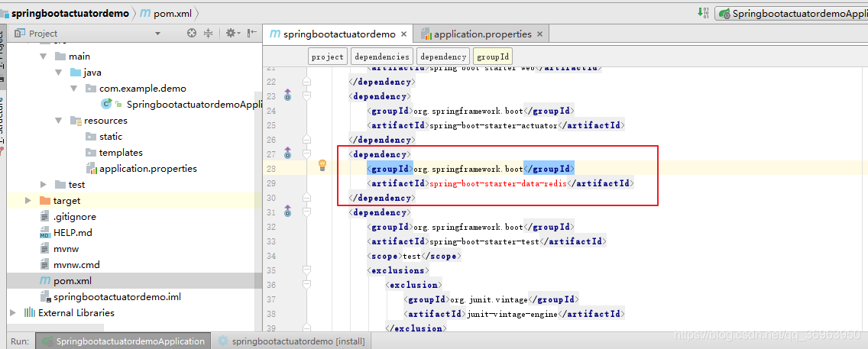The height and width of the screenshot is (349, 868).
Task: Click junit-vintage-engine text on line 38
Action: point(511,314)
